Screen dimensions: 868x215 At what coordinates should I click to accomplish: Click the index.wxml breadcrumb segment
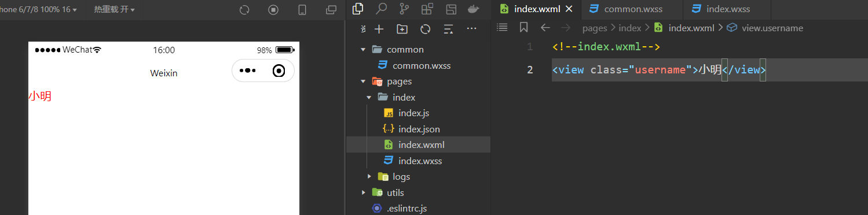click(691, 28)
